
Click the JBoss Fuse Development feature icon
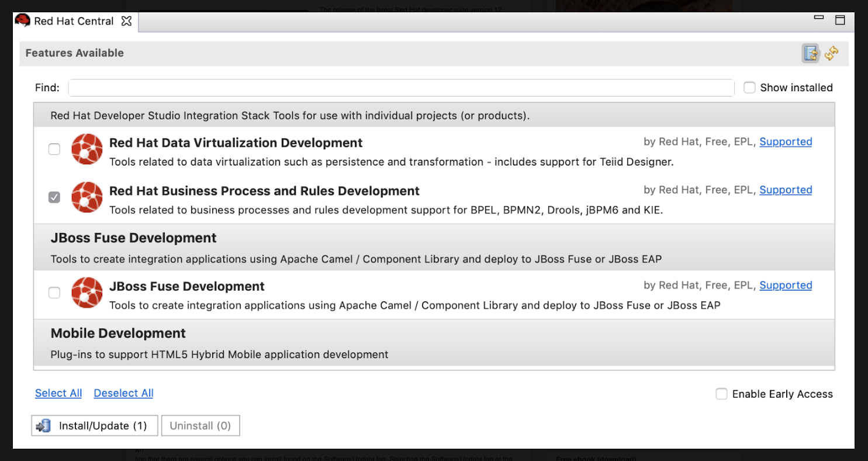click(x=87, y=293)
